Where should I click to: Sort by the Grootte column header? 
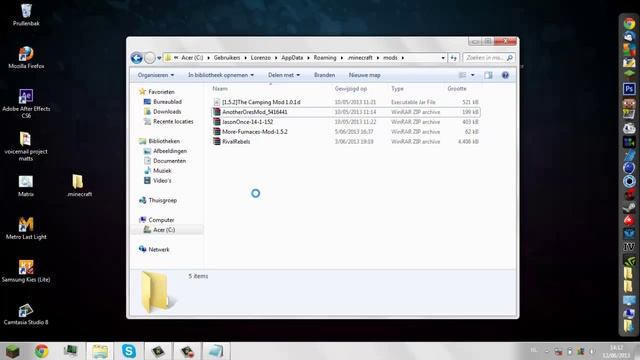(457, 89)
